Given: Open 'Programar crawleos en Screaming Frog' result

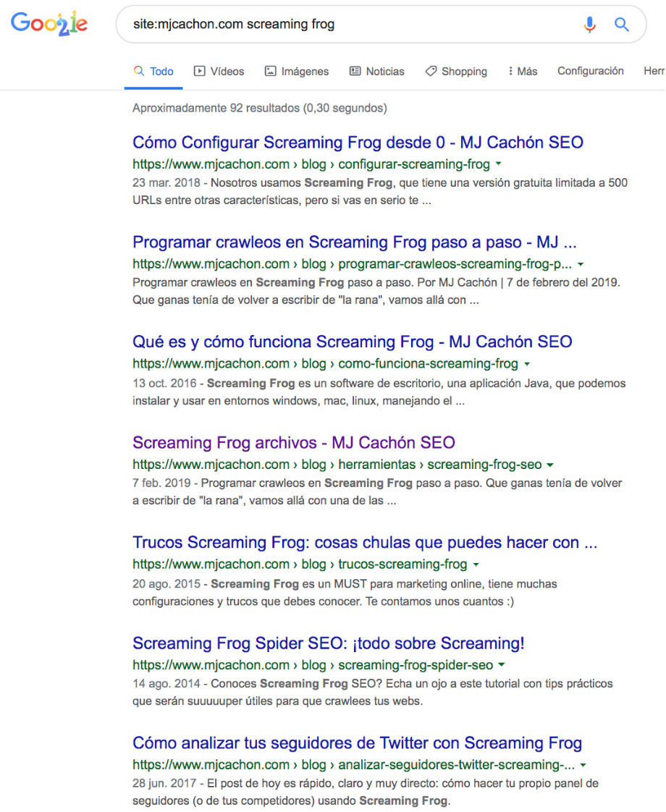Looking at the screenshot, I should tap(354, 242).
